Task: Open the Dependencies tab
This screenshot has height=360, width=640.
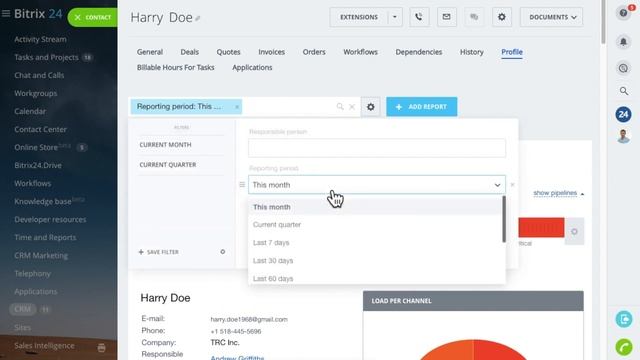Action: click(x=419, y=52)
